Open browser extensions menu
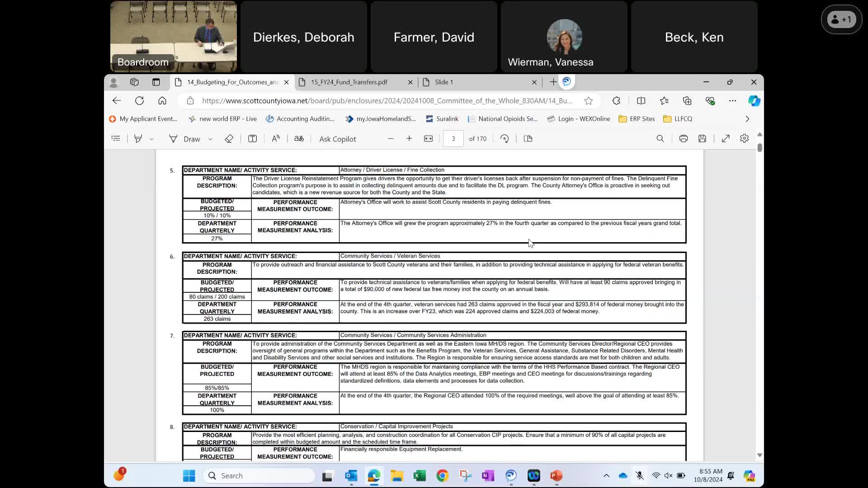Screen dimensions: 868x488 tap(616, 101)
